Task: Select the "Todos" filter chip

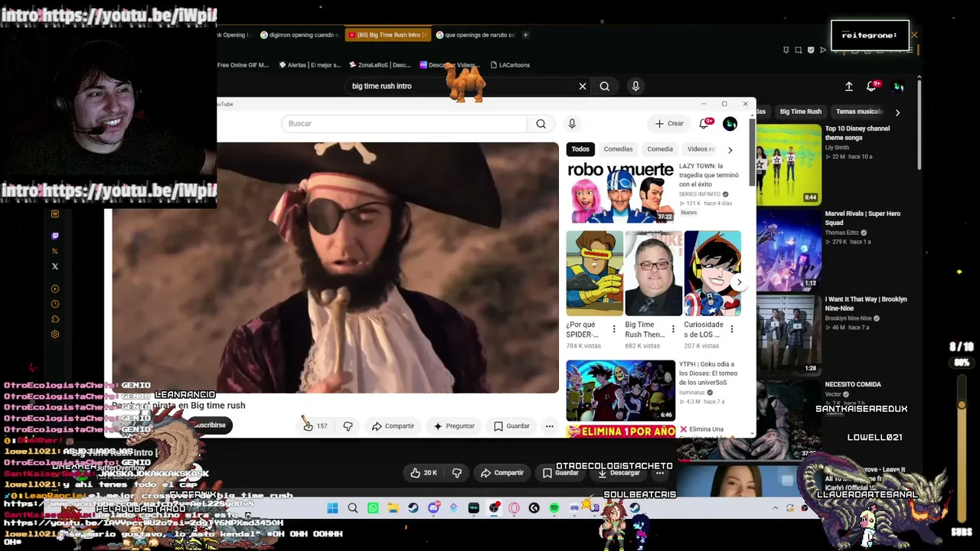Action: click(x=580, y=149)
